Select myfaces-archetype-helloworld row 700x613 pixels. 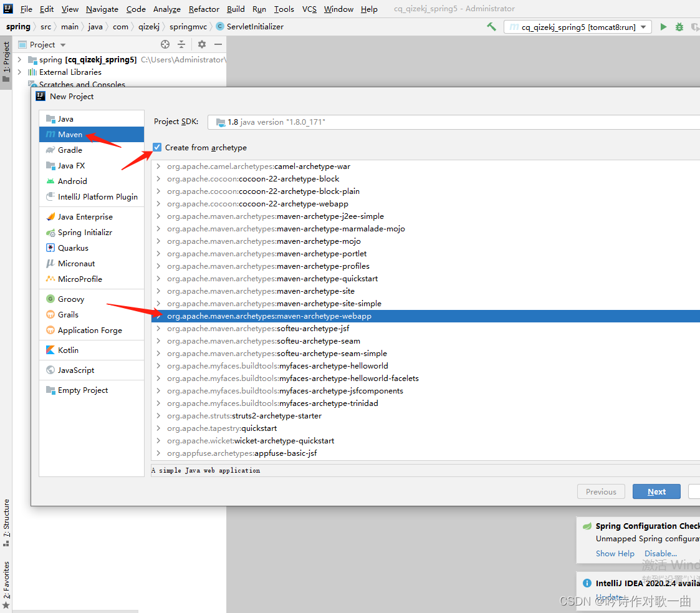[426, 365]
